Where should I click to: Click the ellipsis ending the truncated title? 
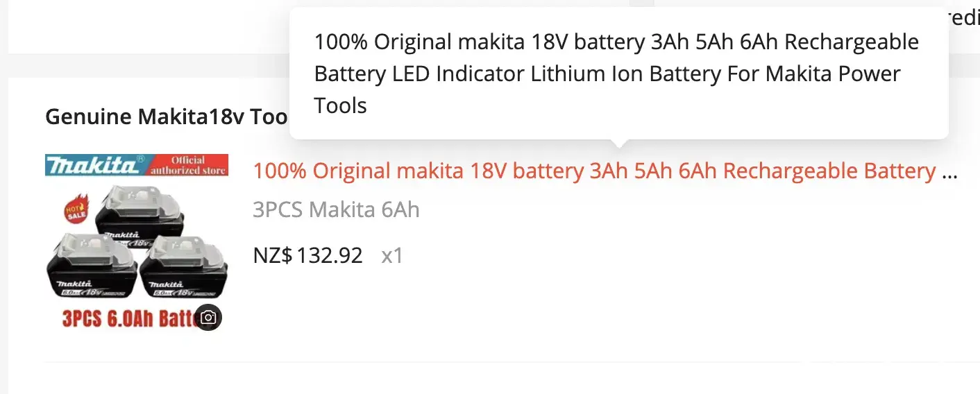point(949,171)
